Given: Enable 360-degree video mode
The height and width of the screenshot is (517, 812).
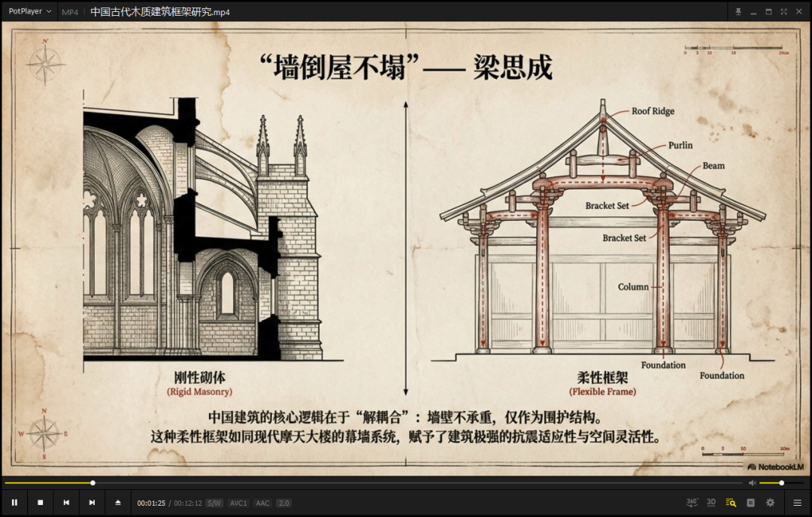Looking at the screenshot, I should pos(692,503).
